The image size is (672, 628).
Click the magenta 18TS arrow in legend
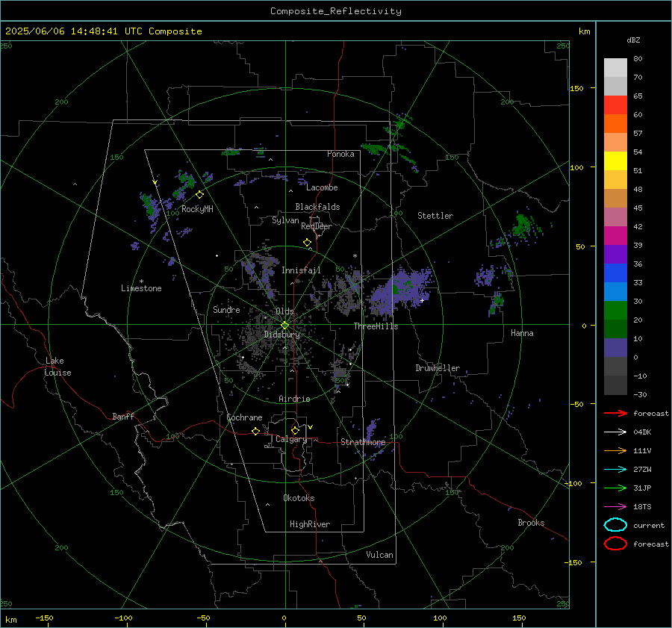[615, 507]
